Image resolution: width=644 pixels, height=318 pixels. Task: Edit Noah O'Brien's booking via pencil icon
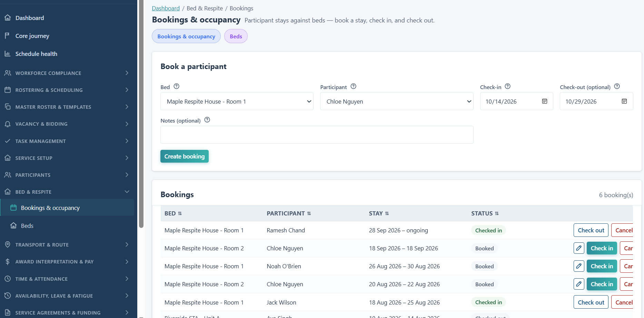point(579,266)
